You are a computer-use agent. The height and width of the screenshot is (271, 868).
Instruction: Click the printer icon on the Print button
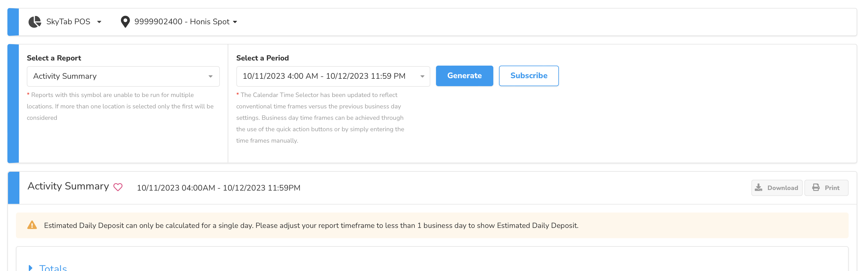(816, 187)
